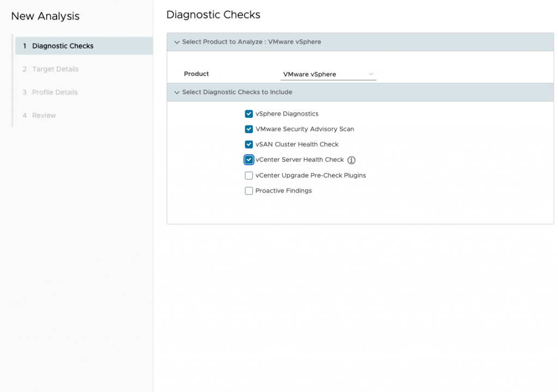Click the vSphere Diagnostics label text
Image resolution: width=558 pixels, height=392 pixels.
pyautogui.click(x=287, y=114)
